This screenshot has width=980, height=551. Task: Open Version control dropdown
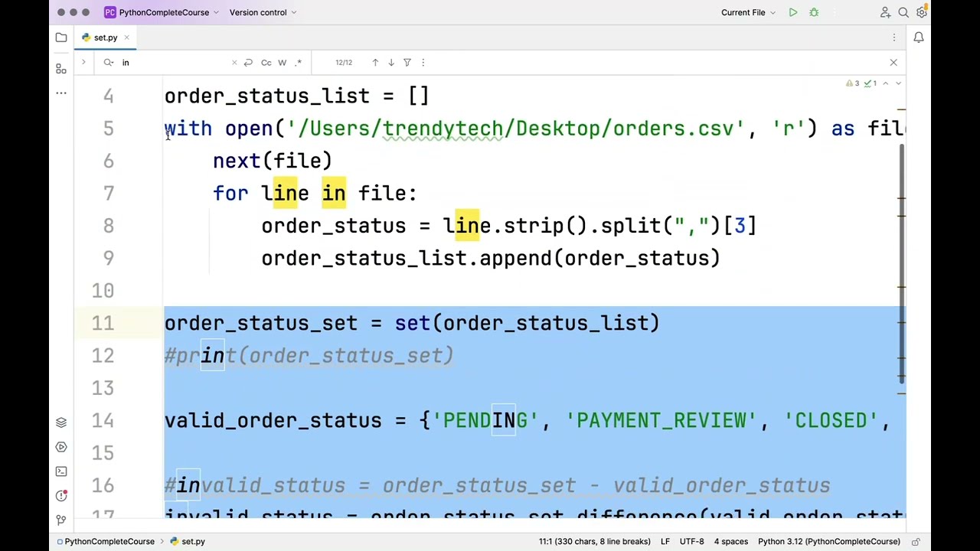pyautogui.click(x=263, y=12)
